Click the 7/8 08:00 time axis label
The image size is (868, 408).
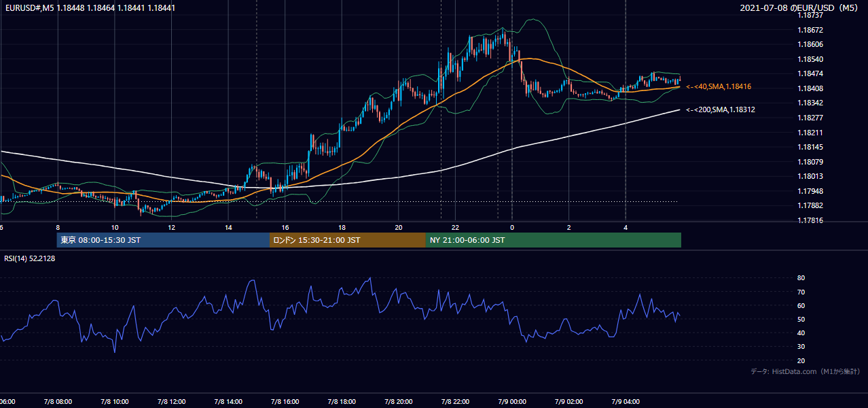pyautogui.click(x=58, y=401)
